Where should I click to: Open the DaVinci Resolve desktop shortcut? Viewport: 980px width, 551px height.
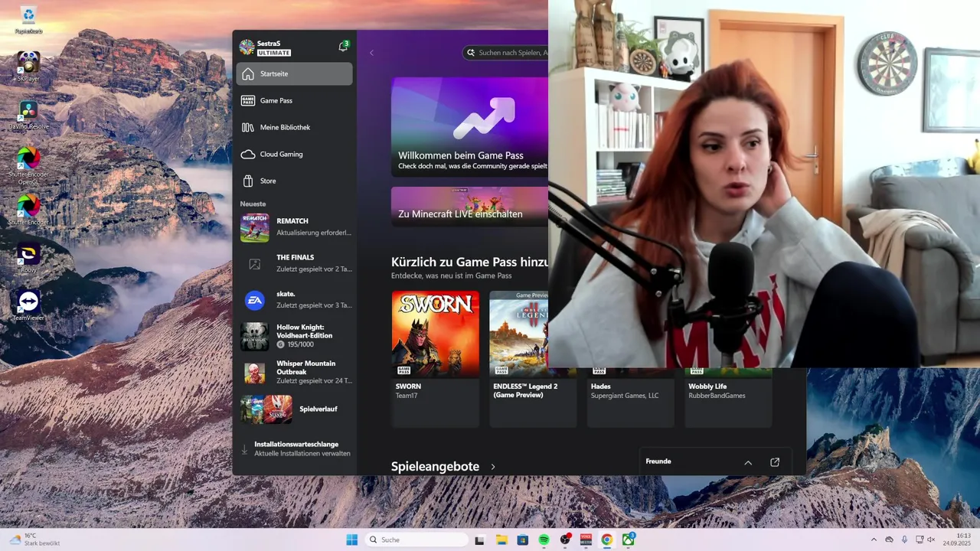pos(28,115)
